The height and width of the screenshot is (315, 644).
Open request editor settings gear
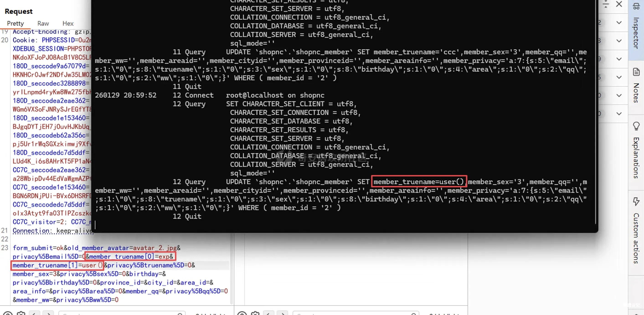tap(21, 313)
